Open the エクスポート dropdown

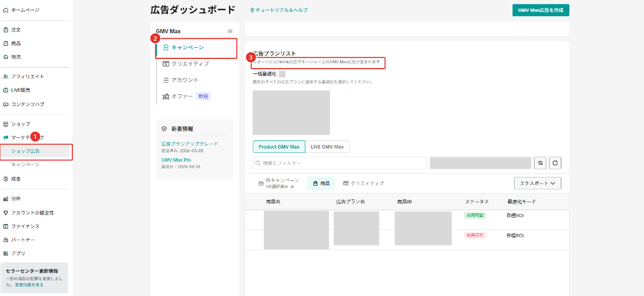(x=537, y=183)
